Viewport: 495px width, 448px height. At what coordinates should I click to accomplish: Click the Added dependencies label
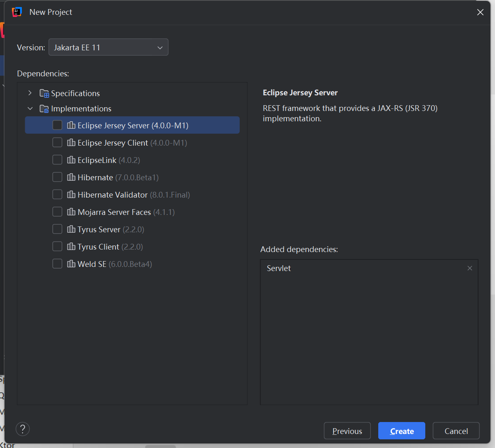[299, 249]
